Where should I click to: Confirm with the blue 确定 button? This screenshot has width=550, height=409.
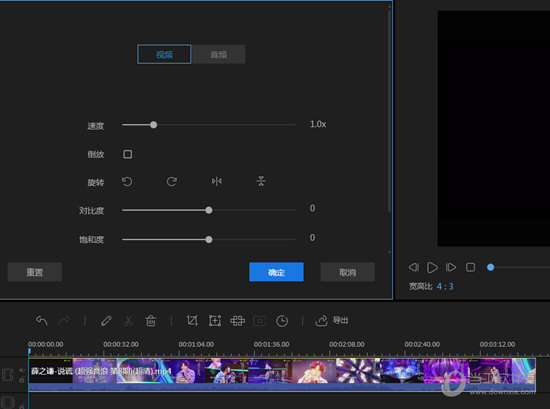point(276,272)
